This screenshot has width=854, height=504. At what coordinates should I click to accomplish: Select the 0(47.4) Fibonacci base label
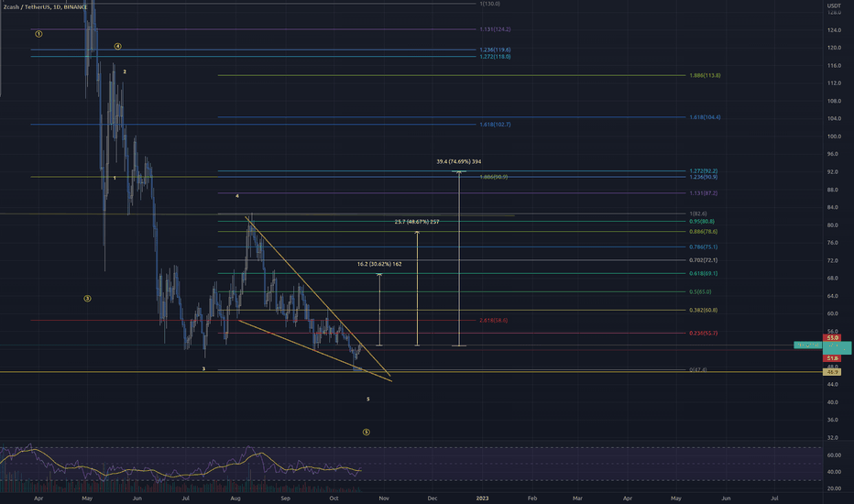click(698, 370)
